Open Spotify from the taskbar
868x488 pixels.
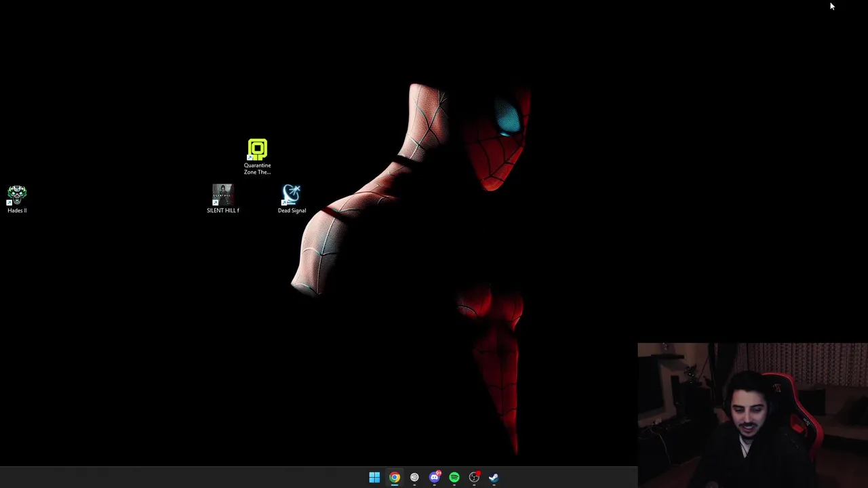click(x=454, y=478)
